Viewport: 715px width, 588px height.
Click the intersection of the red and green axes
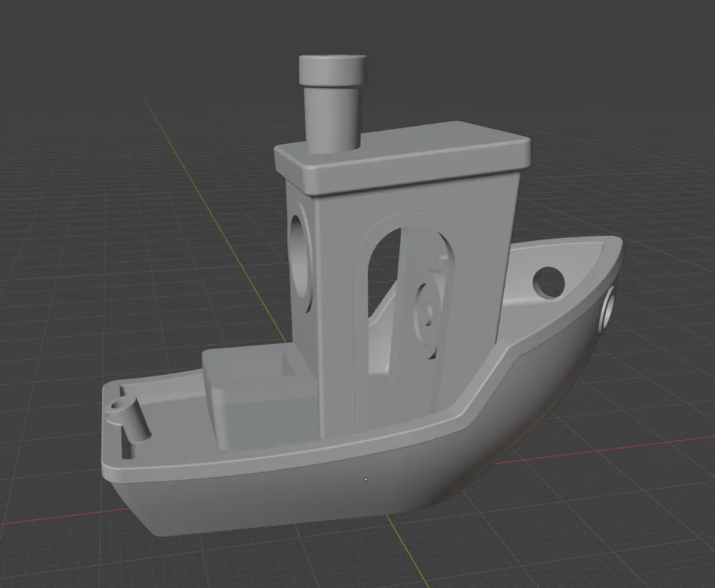(x=365, y=473)
